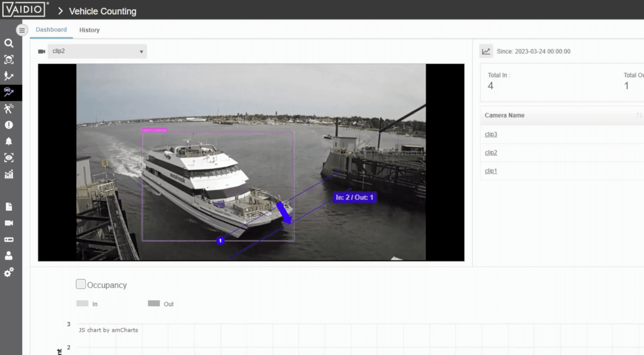Select the Vehicle Counting module

coord(8,92)
